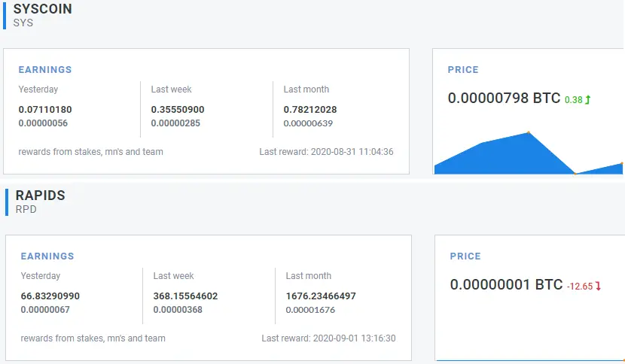Click red -12.65 price change indicator

coord(580,287)
